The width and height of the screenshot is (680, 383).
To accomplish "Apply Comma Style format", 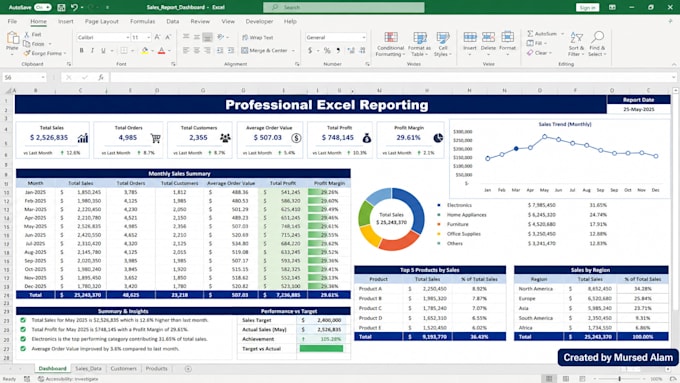I will [338, 51].
